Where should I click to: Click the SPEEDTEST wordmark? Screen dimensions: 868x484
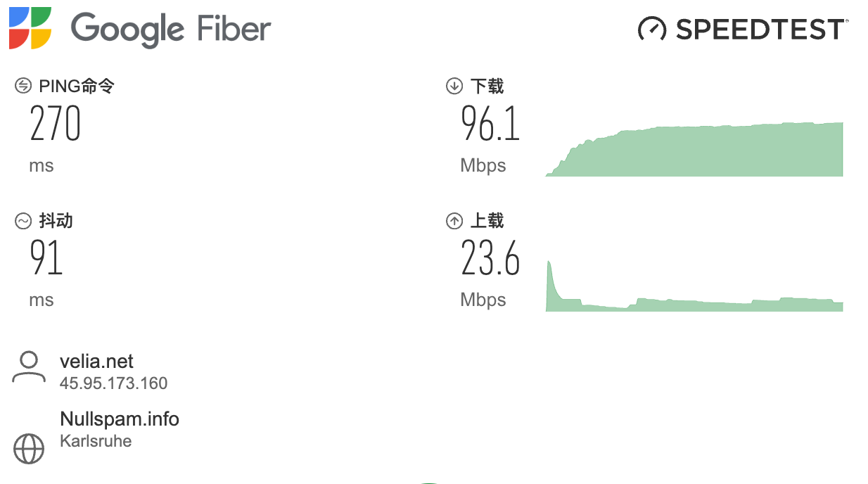pos(760,30)
